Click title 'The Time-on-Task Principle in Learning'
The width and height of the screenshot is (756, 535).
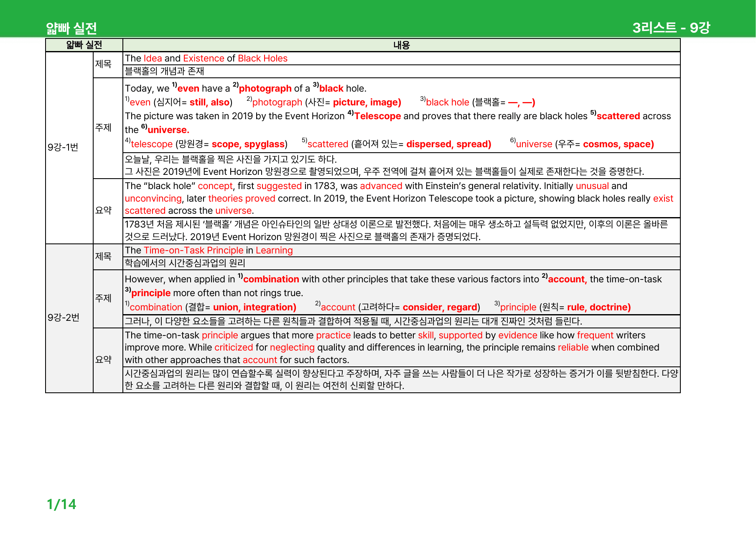[209, 250]
